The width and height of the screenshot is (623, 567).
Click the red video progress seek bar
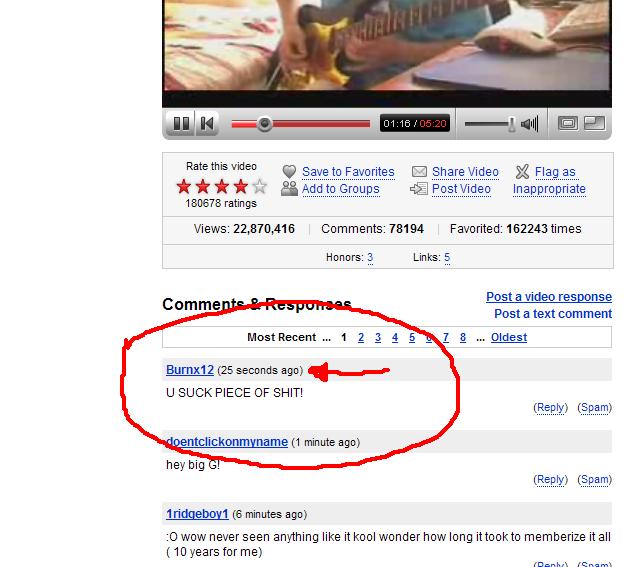pyautogui.click(x=301, y=124)
